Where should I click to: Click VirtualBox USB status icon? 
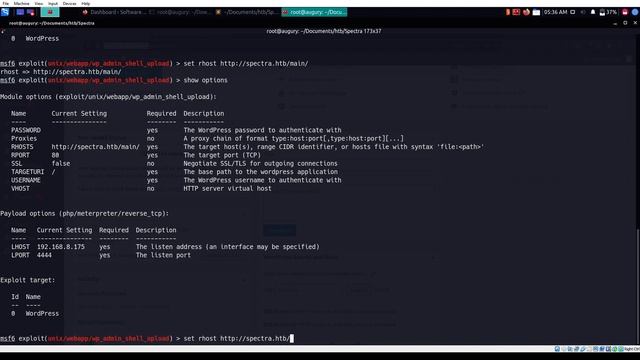pos(582,349)
